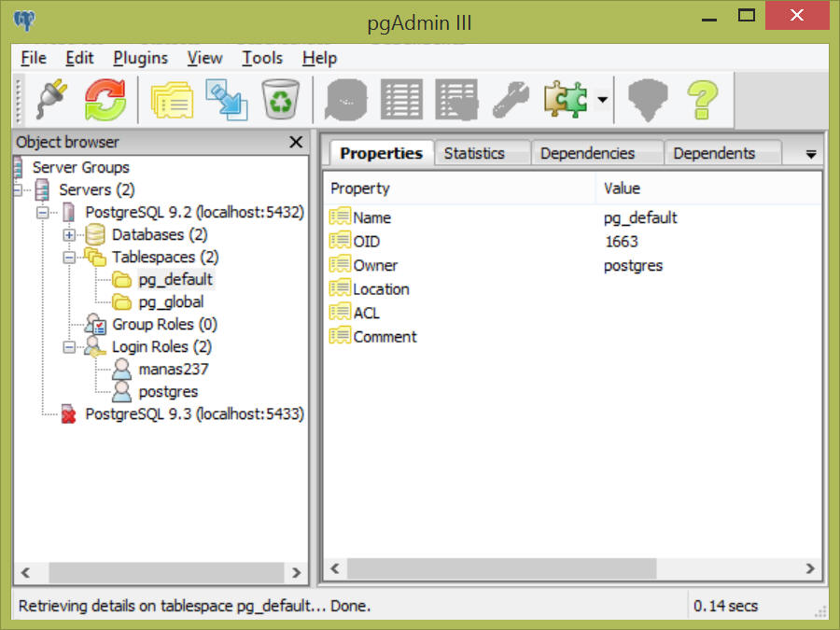Viewport: 840px width, 630px height.
Task: Open the SQL query tool icon
Action: (x=346, y=100)
